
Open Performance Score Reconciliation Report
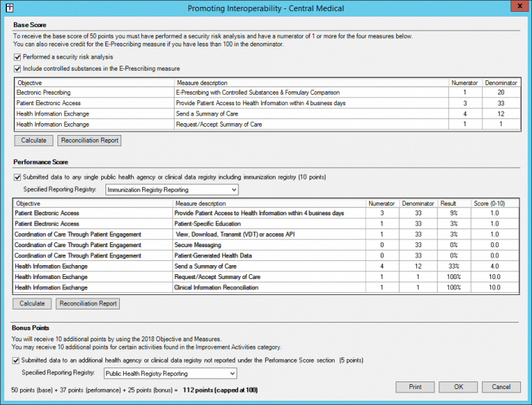[89, 304]
